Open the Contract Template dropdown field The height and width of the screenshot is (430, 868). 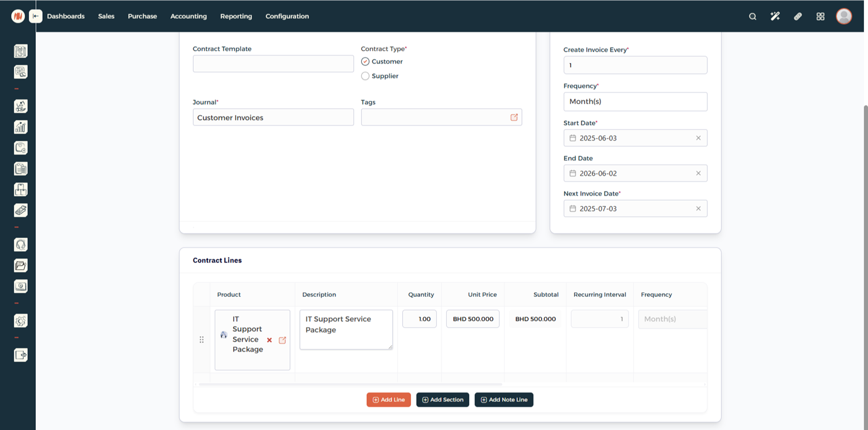[273, 64]
